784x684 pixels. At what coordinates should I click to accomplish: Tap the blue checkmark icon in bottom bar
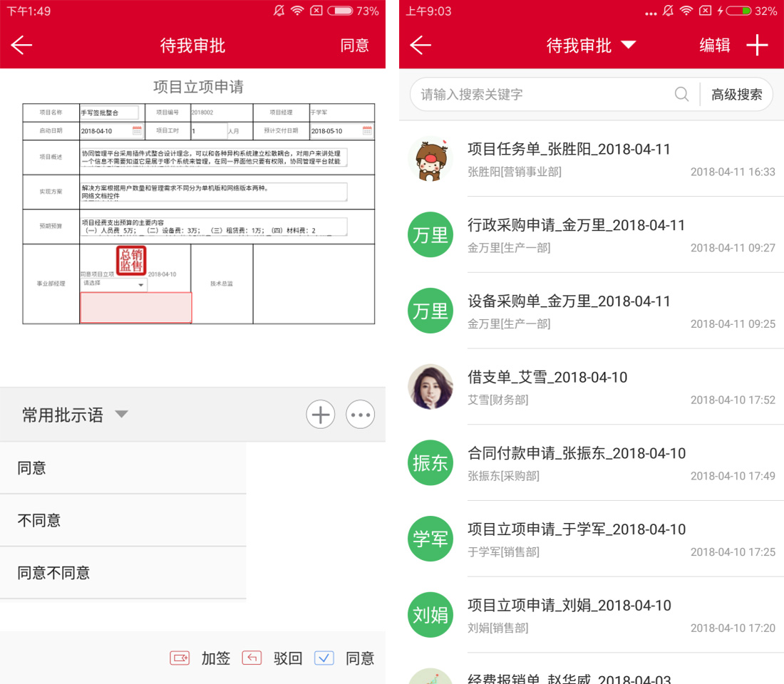(324, 658)
